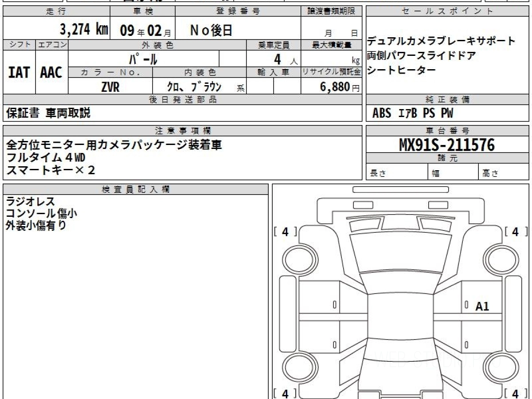Select the "シフト" header cell
The image size is (532, 399).
pyautogui.click(x=19, y=45)
